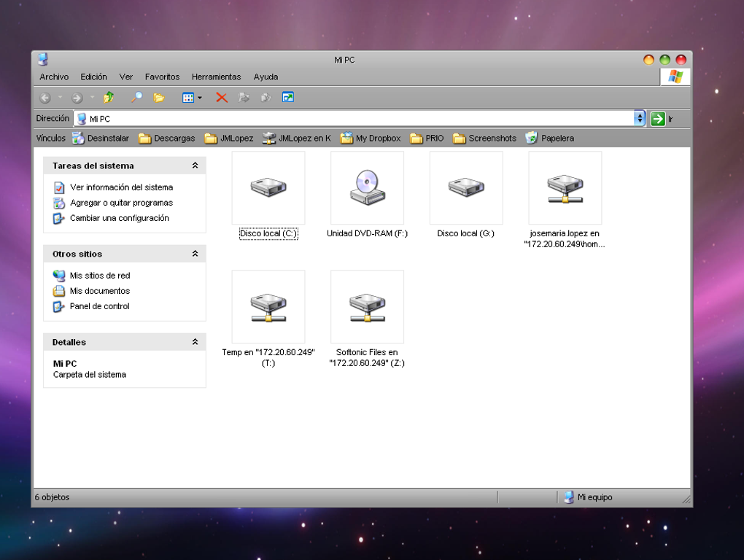Click the window resize grip corner
The width and height of the screenshot is (744, 560).
pos(686,499)
